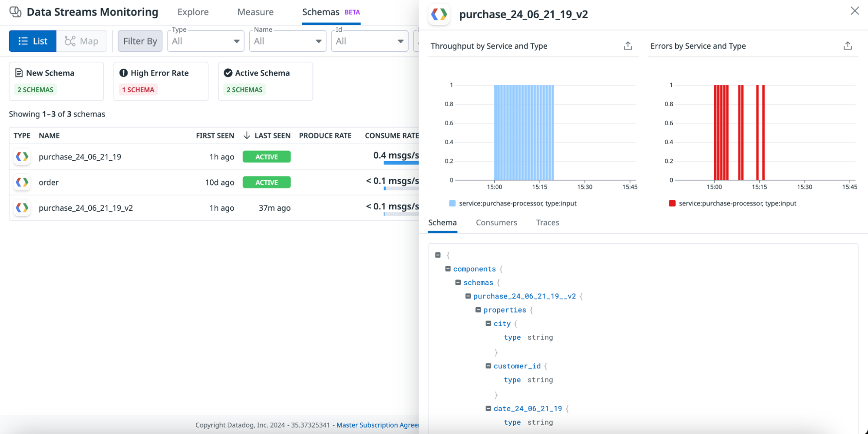The width and height of the screenshot is (868, 434).
Task: Click the High Error Rate card
Action: coord(161,81)
